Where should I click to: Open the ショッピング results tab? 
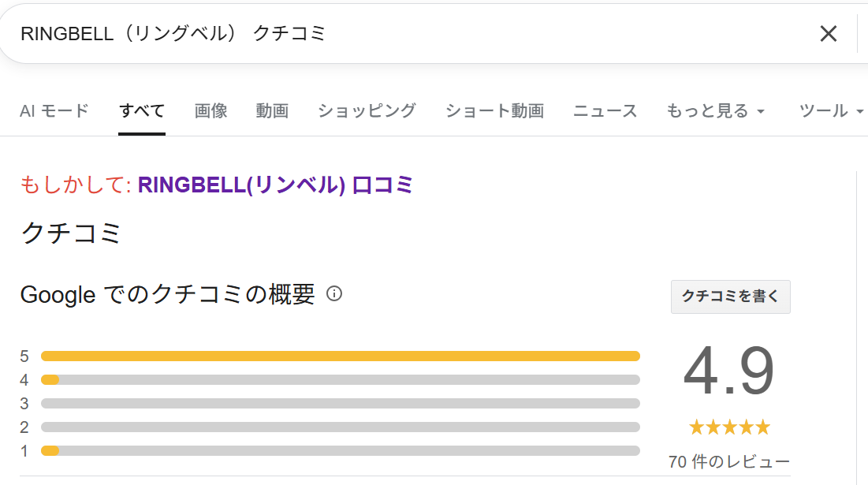coord(366,110)
